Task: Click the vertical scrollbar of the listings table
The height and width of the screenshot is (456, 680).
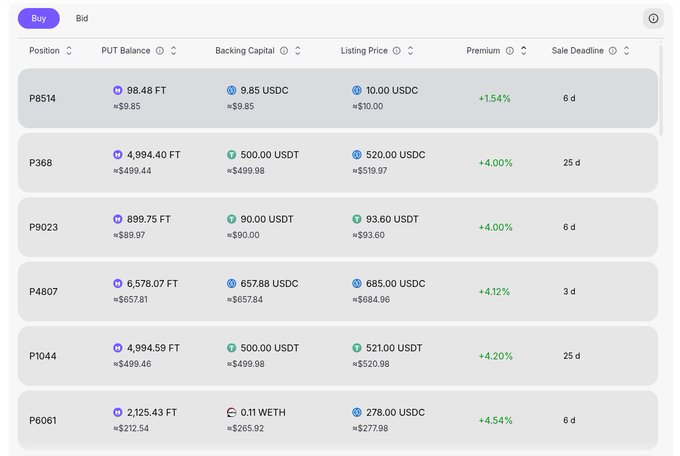Action: coord(660,89)
